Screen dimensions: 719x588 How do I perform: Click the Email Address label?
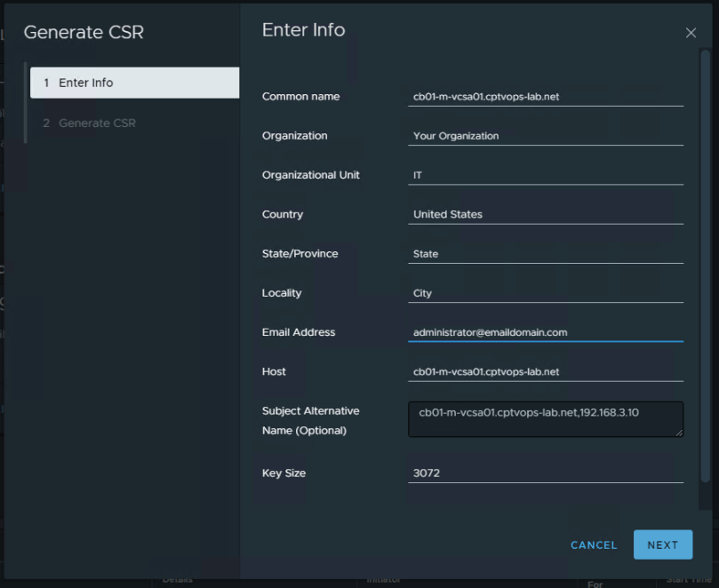[298, 332]
